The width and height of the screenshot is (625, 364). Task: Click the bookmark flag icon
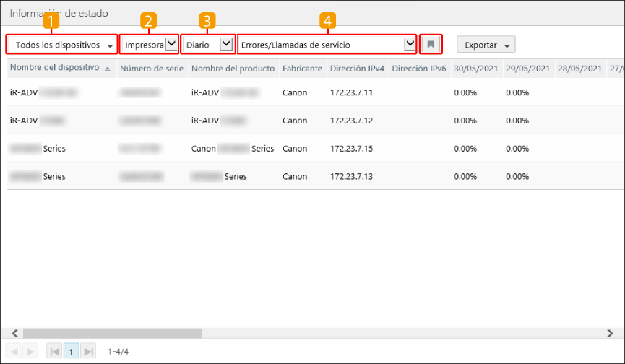[431, 45]
